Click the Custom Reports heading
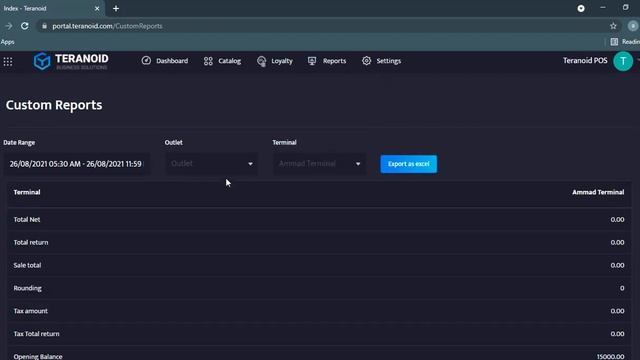The image size is (640, 360). pos(54,105)
